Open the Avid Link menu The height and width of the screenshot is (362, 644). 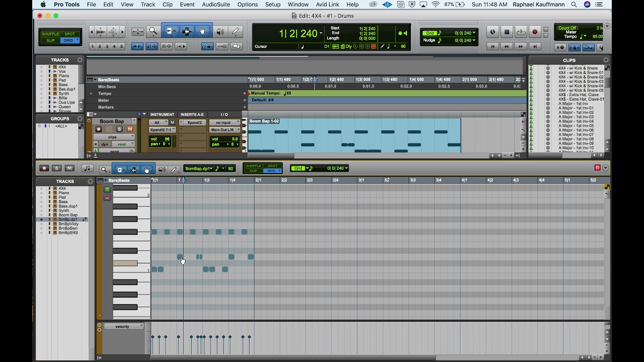(x=327, y=5)
